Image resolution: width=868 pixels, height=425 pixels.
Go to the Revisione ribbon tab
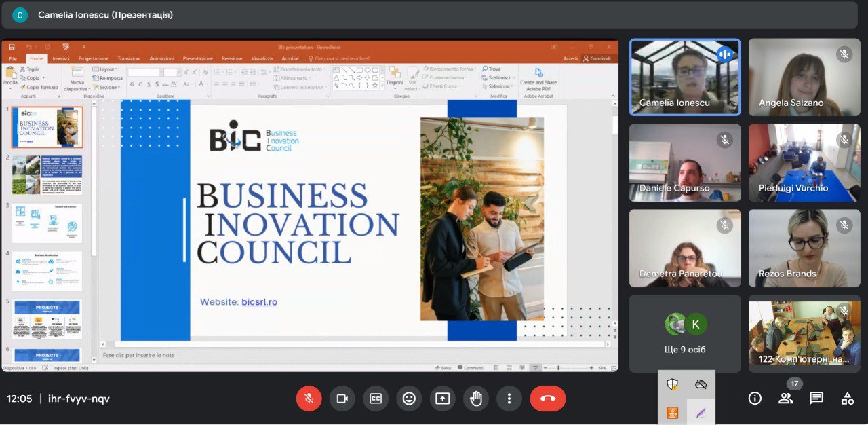[232, 58]
